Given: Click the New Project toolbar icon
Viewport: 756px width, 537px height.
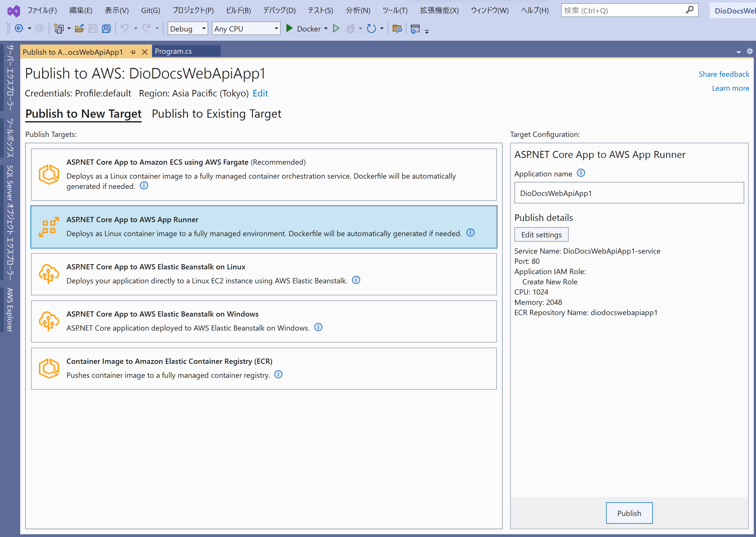Looking at the screenshot, I should [x=59, y=29].
